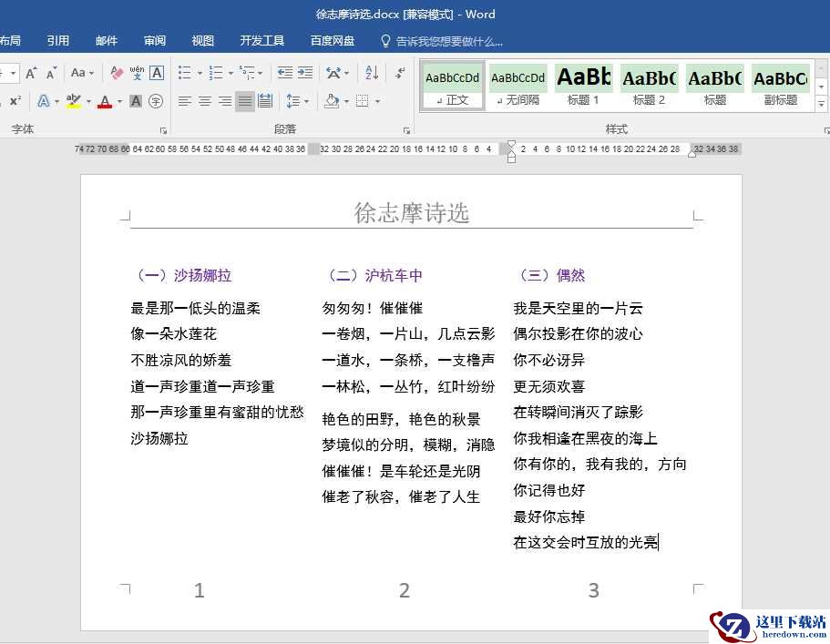Expand the numbering library dropdown arrow

click(x=231, y=73)
